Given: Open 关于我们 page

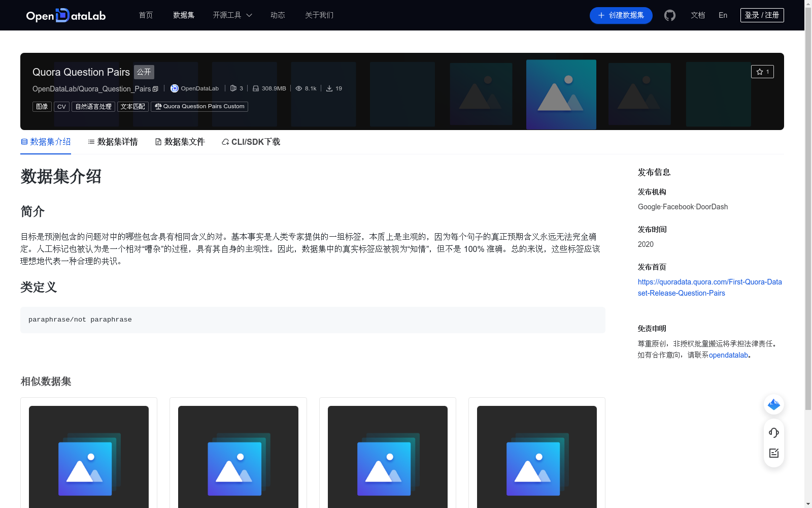Looking at the screenshot, I should [319, 15].
